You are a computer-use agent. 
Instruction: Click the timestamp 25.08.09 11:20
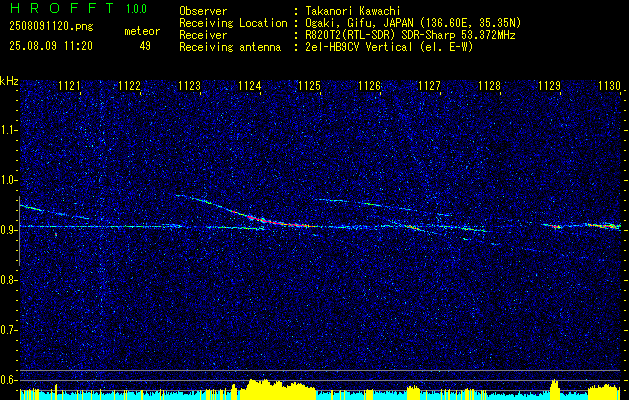(x=51, y=46)
